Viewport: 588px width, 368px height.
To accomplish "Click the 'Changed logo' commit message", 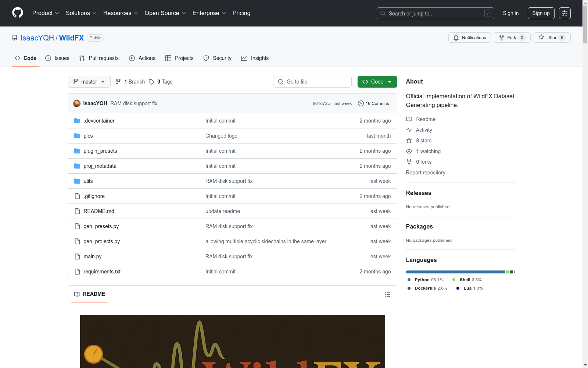I will [x=221, y=136].
